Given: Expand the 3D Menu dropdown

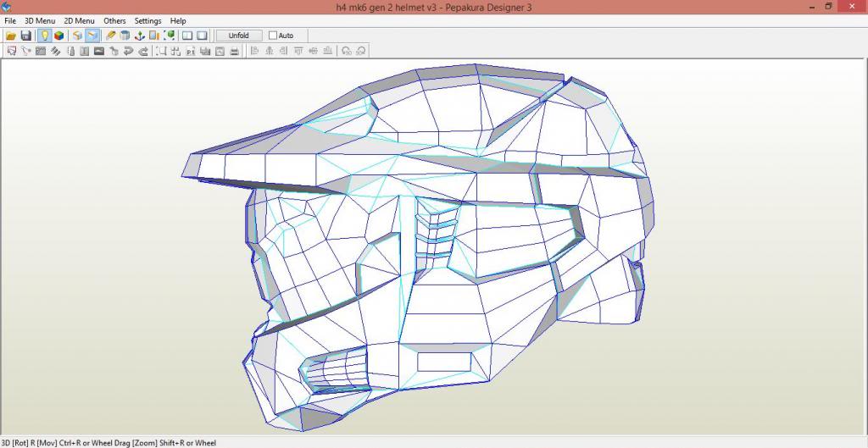Looking at the screenshot, I should [x=40, y=20].
